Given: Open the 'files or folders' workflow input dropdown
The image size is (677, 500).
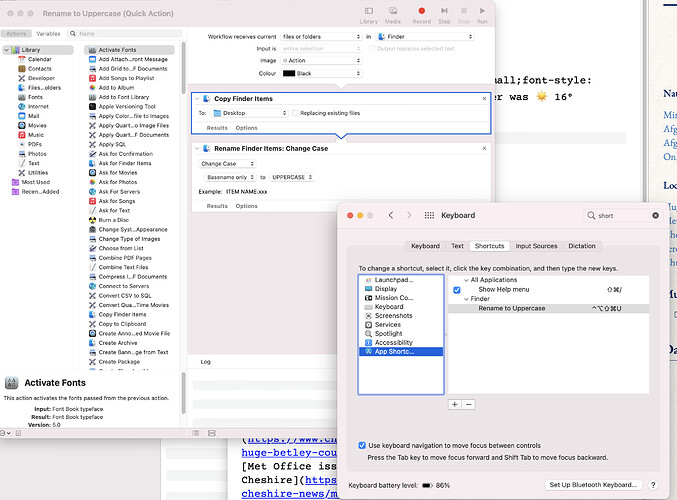Looking at the screenshot, I should (x=321, y=37).
